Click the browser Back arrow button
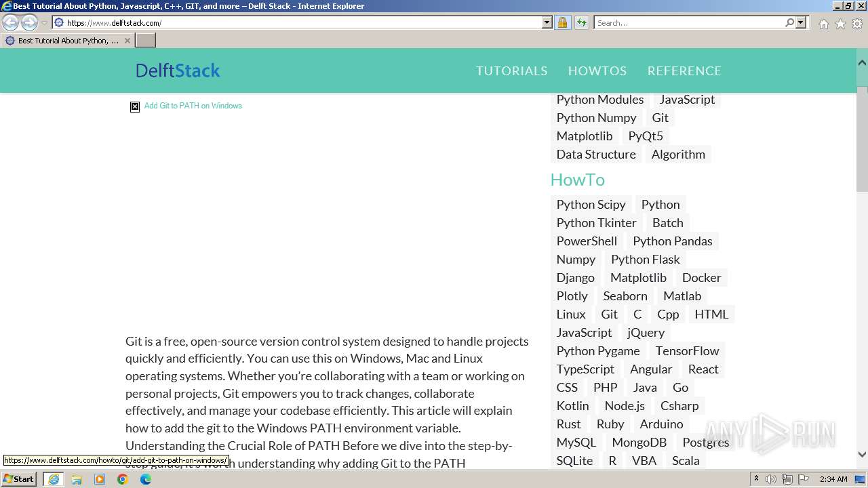This screenshot has height=488, width=868. pos(11,22)
